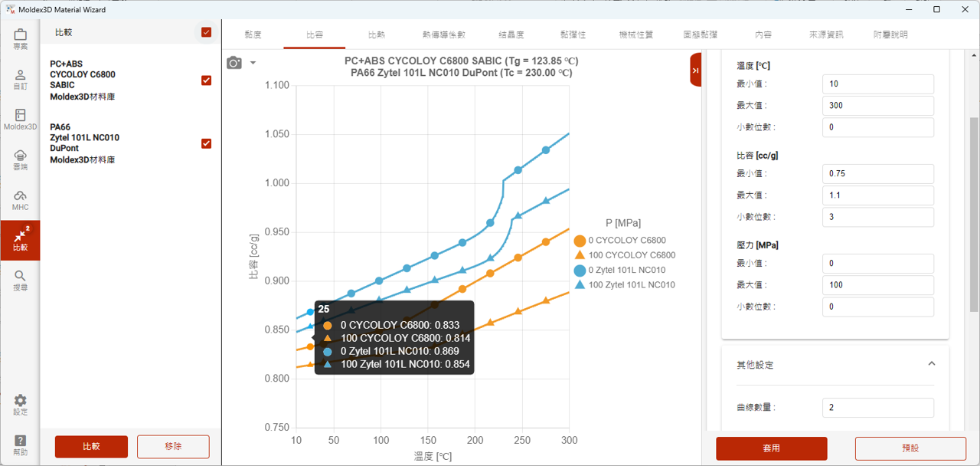Toggle the 比較 select-all checkbox

coord(206,32)
